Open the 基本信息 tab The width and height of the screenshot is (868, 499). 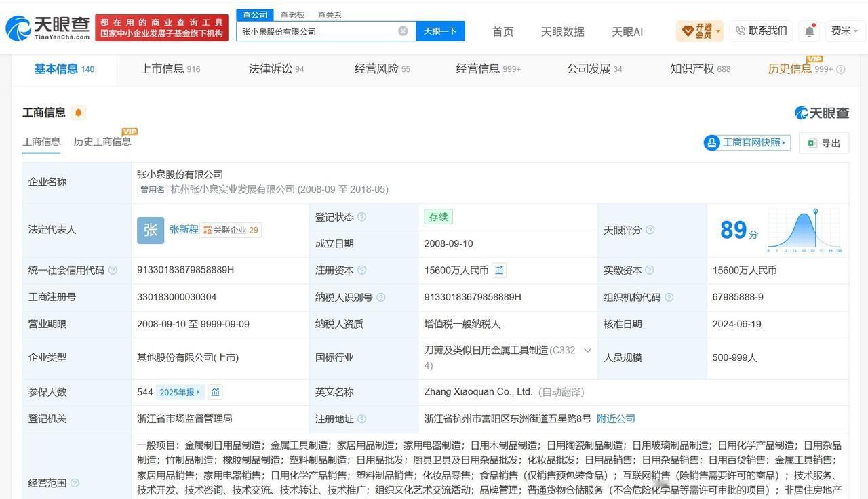pyautogui.click(x=64, y=69)
